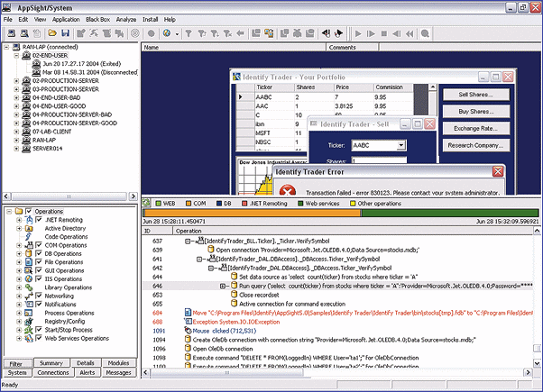The width and height of the screenshot is (543, 392).
Task: Click the Play arrow in toolbar
Action: (358, 33)
